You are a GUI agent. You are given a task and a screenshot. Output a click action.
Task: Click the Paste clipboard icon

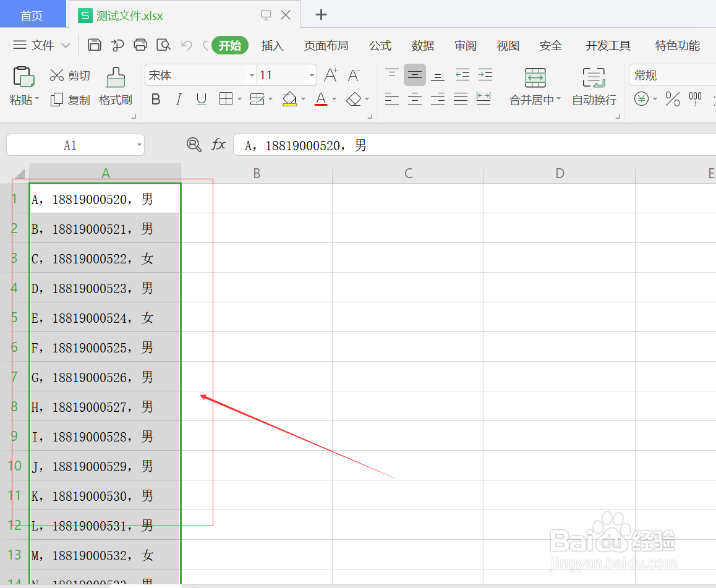[x=23, y=76]
